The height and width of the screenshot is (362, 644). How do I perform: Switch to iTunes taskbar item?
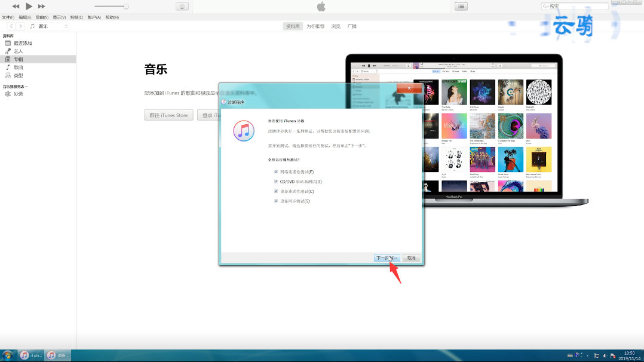click(31, 355)
